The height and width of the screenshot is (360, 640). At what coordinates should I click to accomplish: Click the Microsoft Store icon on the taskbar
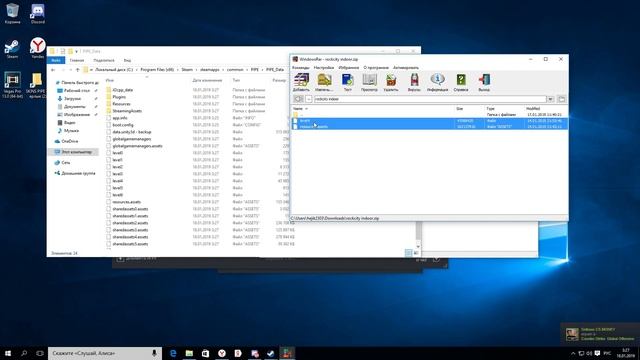pos(205,353)
